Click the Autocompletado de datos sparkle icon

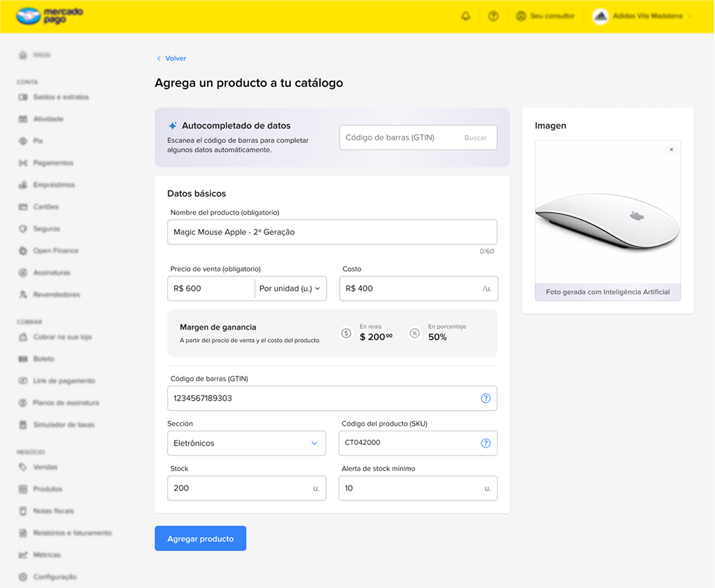(x=172, y=126)
